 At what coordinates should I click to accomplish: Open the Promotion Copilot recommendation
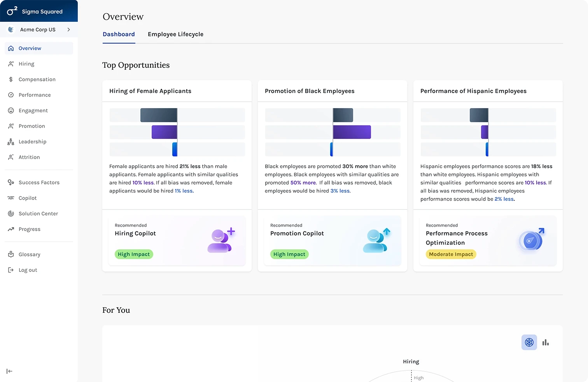(332, 240)
